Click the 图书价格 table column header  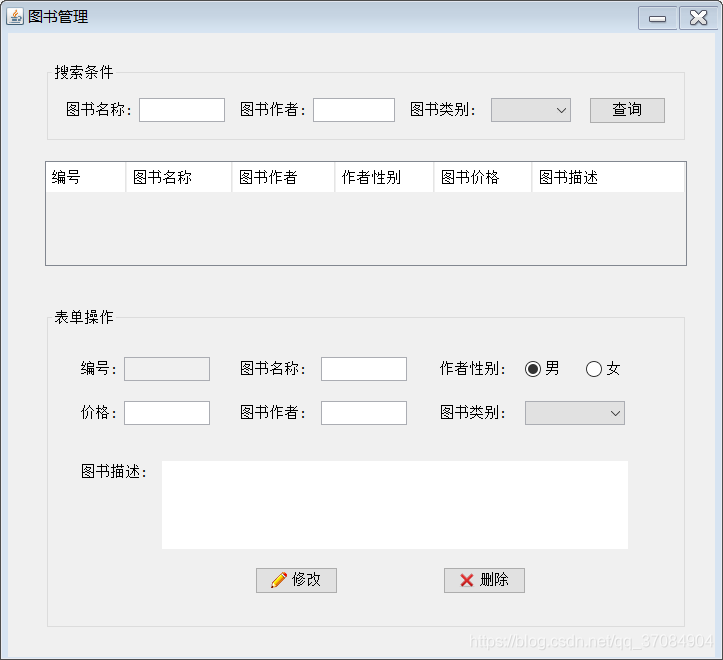(x=483, y=177)
